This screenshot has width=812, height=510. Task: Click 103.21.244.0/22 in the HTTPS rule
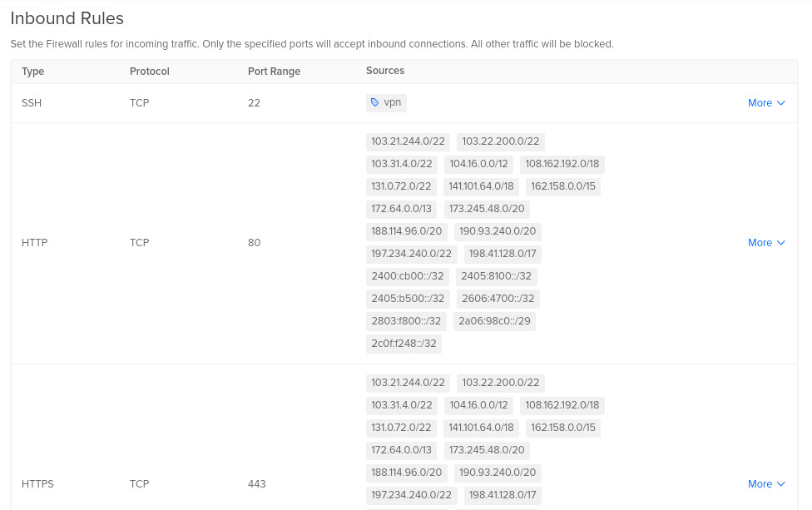pyautogui.click(x=408, y=383)
